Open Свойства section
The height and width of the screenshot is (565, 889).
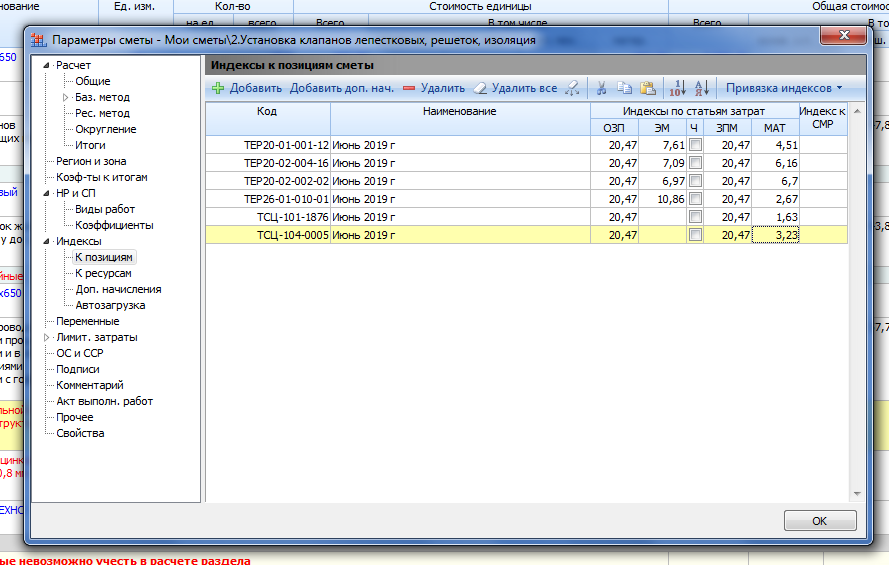point(80,434)
